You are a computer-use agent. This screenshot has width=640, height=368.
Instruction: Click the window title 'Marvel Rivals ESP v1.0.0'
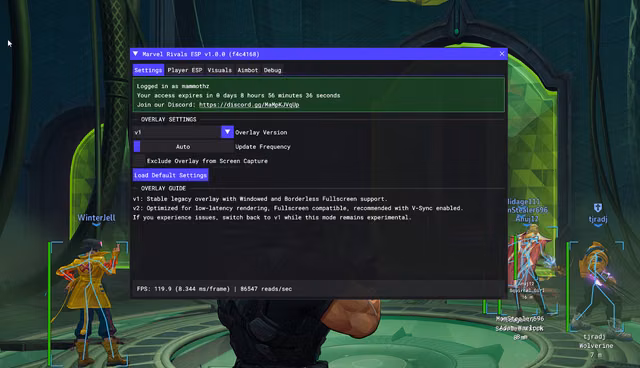click(x=201, y=54)
